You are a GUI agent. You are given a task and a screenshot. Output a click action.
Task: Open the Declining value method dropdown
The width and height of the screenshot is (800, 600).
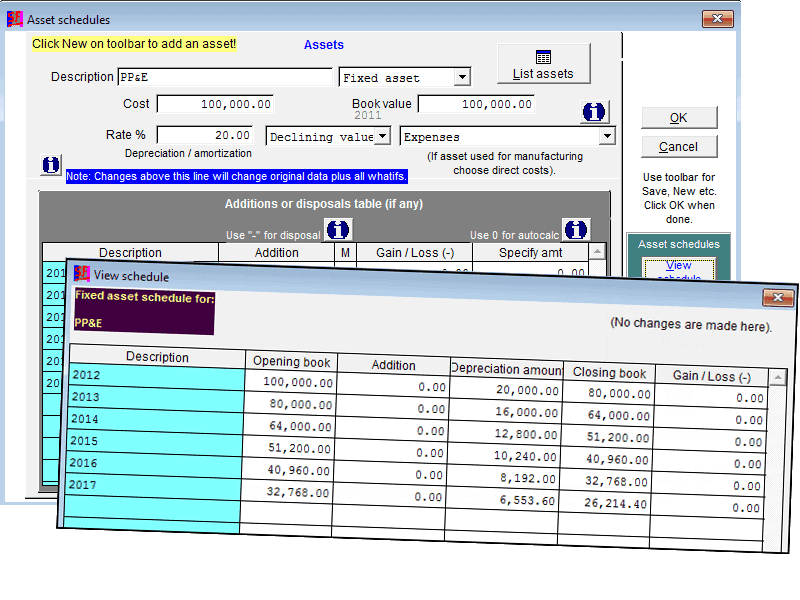[x=382, y=136]
